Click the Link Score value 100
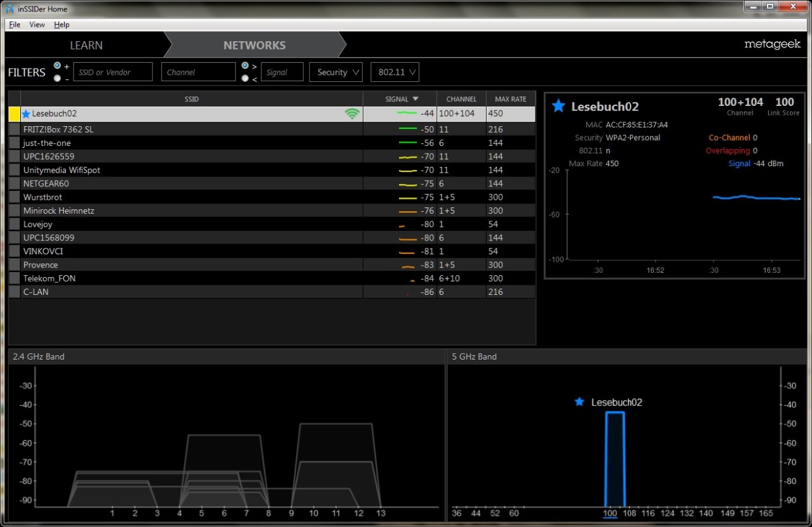This screenshot has width=812, height=527. [785, 102]
